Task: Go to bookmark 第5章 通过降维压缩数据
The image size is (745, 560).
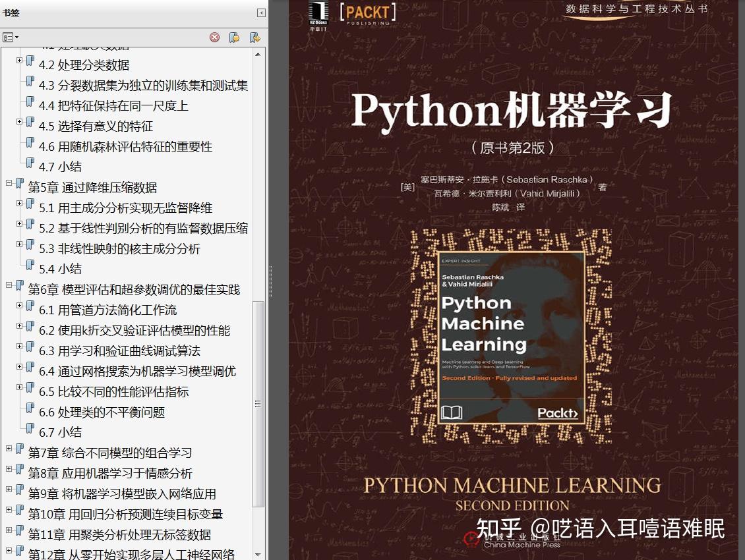Action: (x=93, y=188)
